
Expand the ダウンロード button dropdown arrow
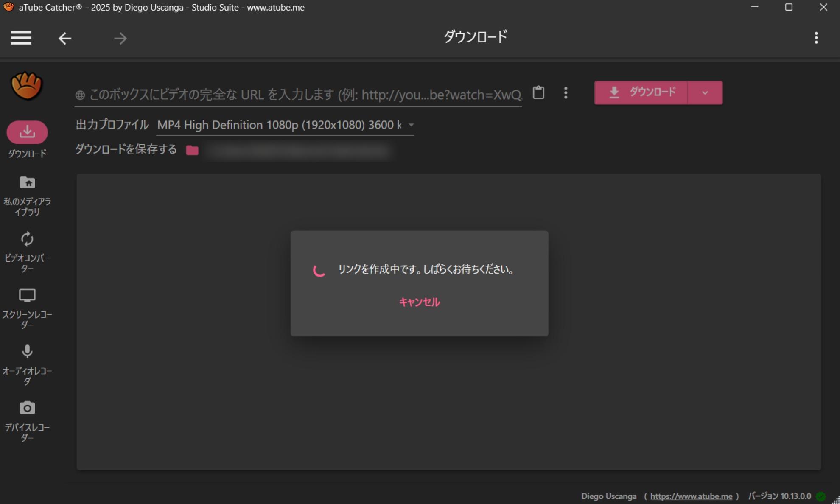(x=705, y=92)
